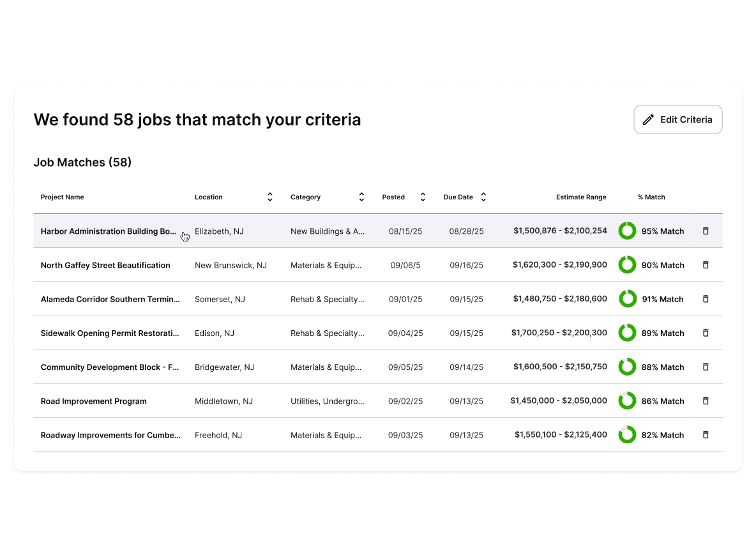
Task: Open the Road Improvement Program project name
Action: tap(94, 401)
